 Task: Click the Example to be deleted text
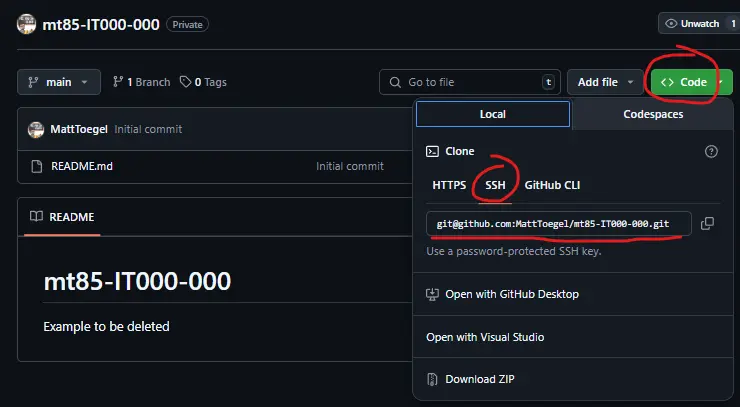click(x=106, y=327)
